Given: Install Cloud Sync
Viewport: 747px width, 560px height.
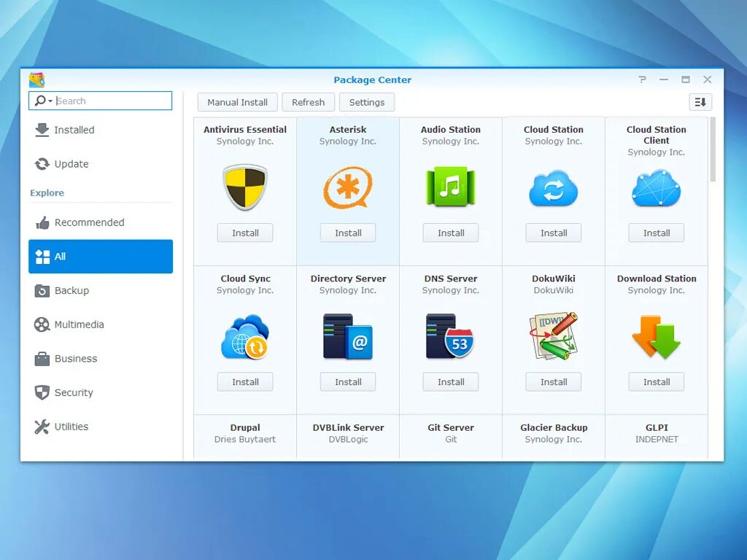Looking at the screenshot, I should pyautogui.click(x=245, y=382).
